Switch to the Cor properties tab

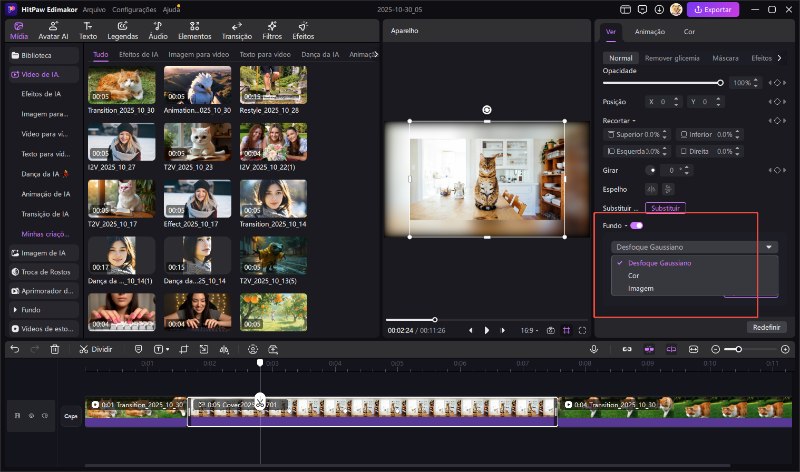(689, 32)
